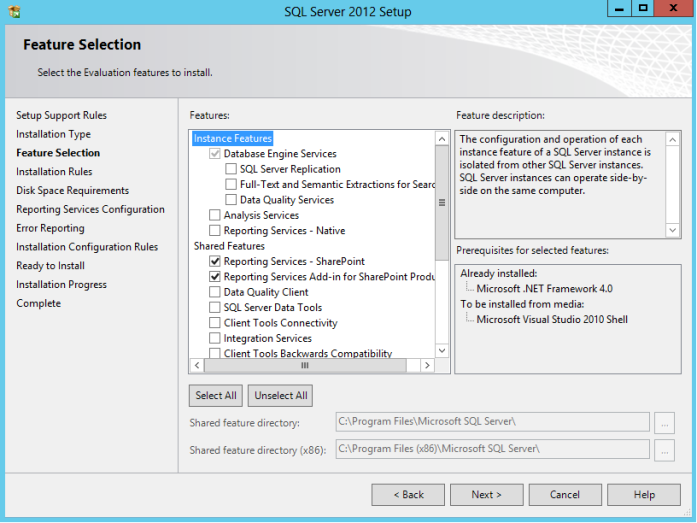697x523 pixels.
Task: Click Microsoft Visual Studio 2010 Shell prerequisite
Action: coord(552,319)
